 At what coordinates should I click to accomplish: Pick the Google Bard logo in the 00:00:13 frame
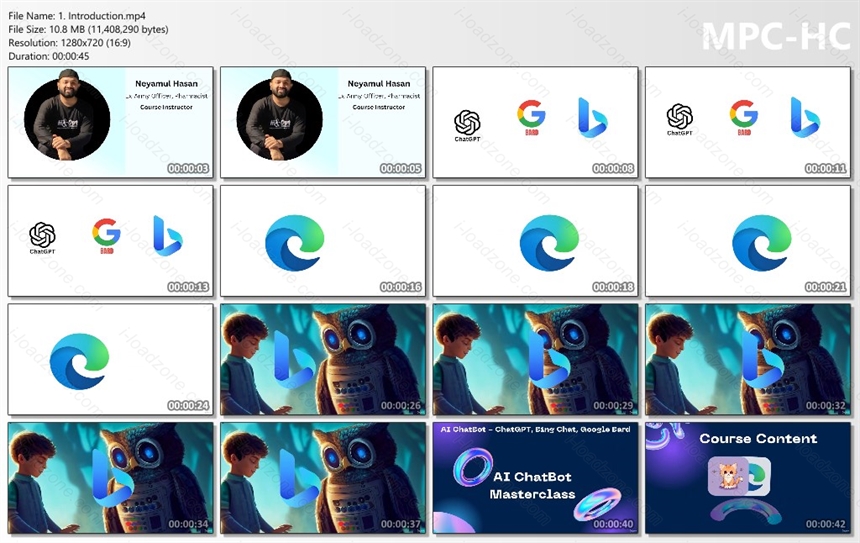click(x=106, y=235)
